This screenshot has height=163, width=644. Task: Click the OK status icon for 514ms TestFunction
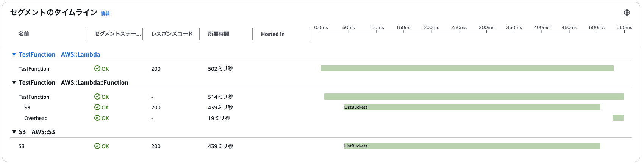(97, 97)
